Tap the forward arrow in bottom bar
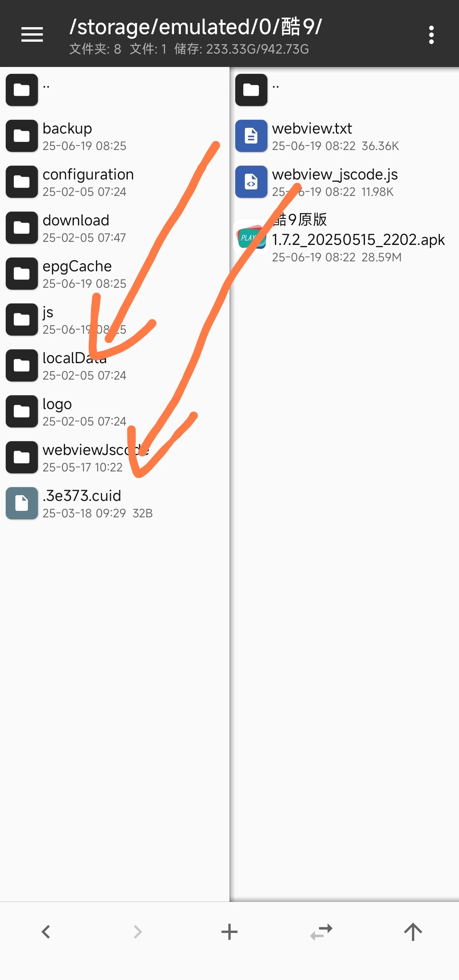Screen dimensions: 459x980 click(x=138, y=931)
